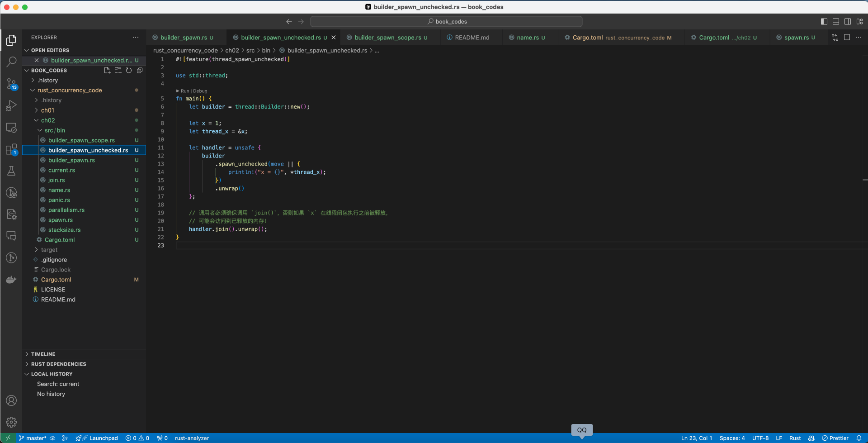The image size is (868, 443).
Task: Click master branch in status bar
Action: (x=33, y=438)
